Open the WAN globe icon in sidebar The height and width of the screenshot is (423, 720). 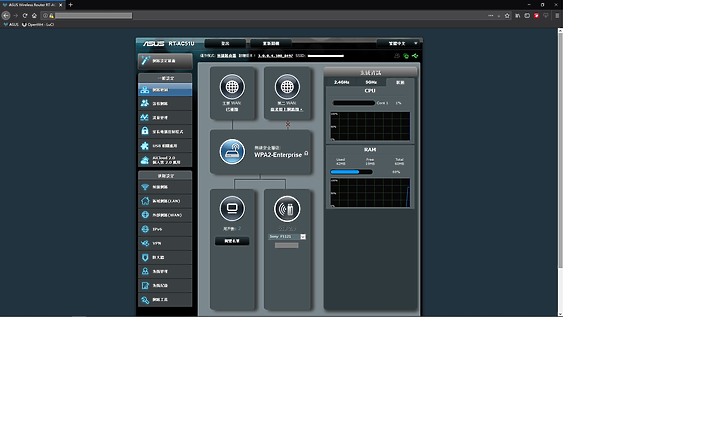tap(145, 215)
